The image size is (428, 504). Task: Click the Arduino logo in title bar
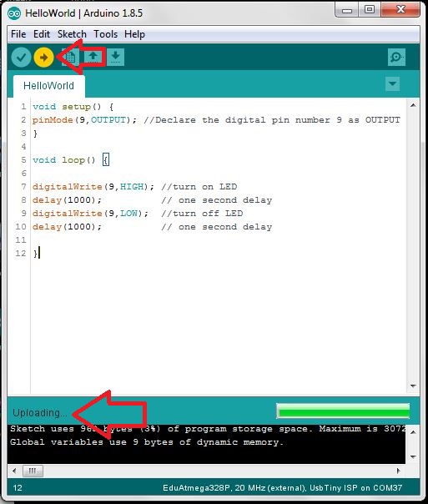point(14,13)
